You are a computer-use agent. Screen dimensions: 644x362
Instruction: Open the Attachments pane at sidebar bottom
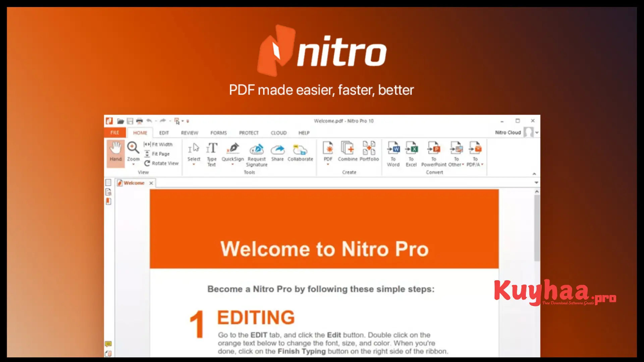pyautogui.click(x=108, y=354)
